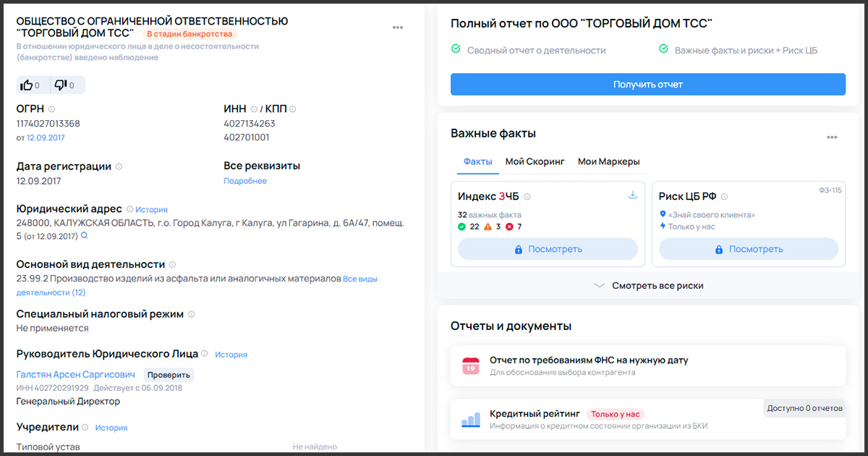Click the thumbs down dislike icon
This screenshot has width=868, height=456.
(x=61, y=85)
